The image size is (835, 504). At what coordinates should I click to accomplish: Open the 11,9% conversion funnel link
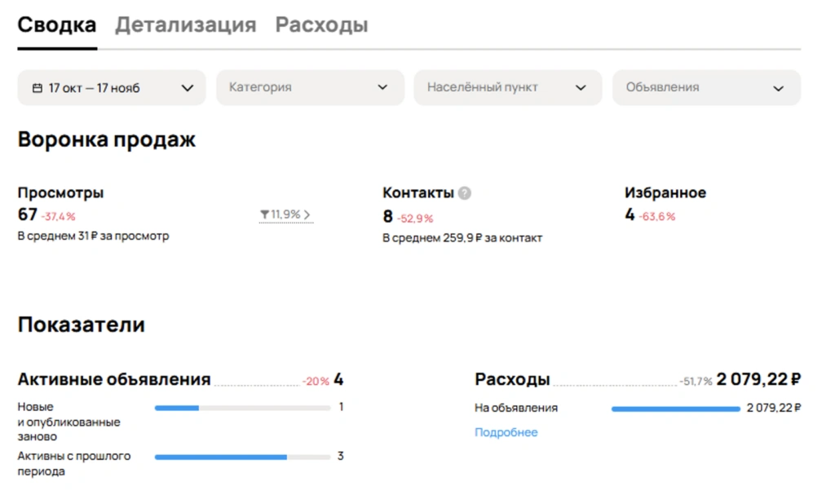(286, 214)
